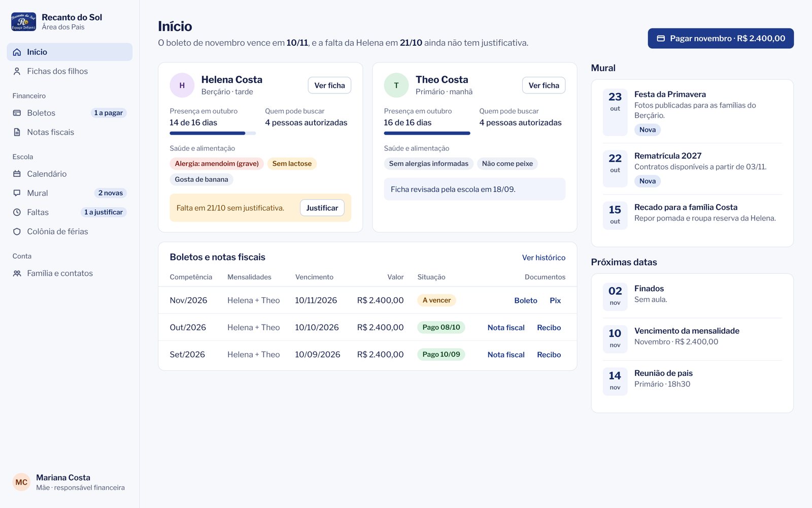Screen dimensions: 812x508
Task: Click the Pix link for Nov/2026
Action: point(555,301)
